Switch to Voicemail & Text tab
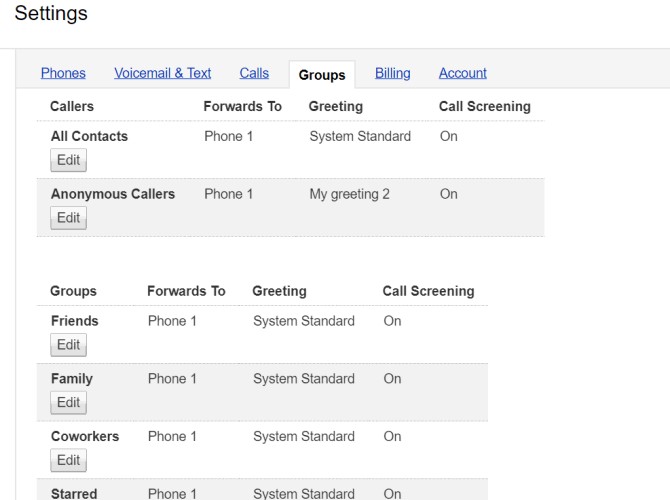The width and height of the screenshot is (670, 500). tap(163, 73)
